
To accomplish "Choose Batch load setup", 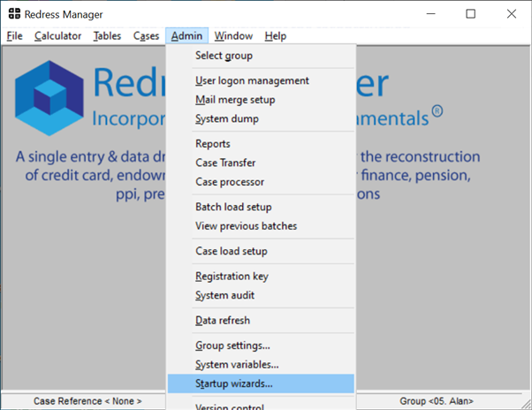I will pyautogui.click(x=261, y=207).
